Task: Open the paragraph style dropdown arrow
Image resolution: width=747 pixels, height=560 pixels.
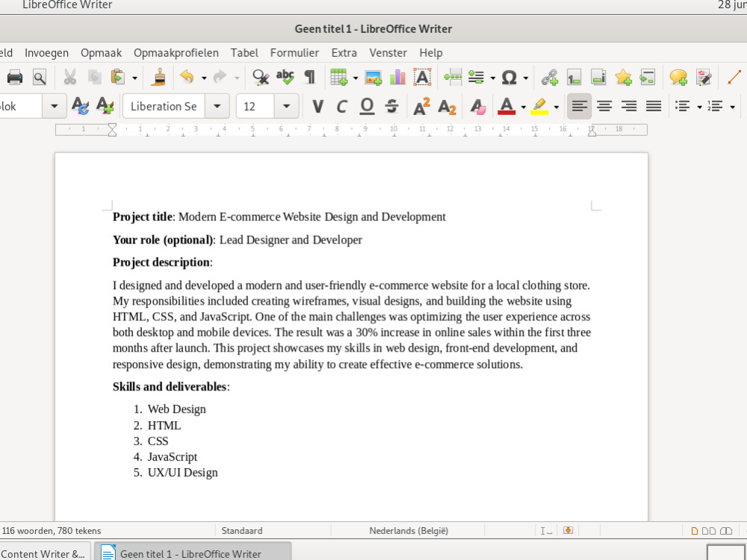Action: 54,106
